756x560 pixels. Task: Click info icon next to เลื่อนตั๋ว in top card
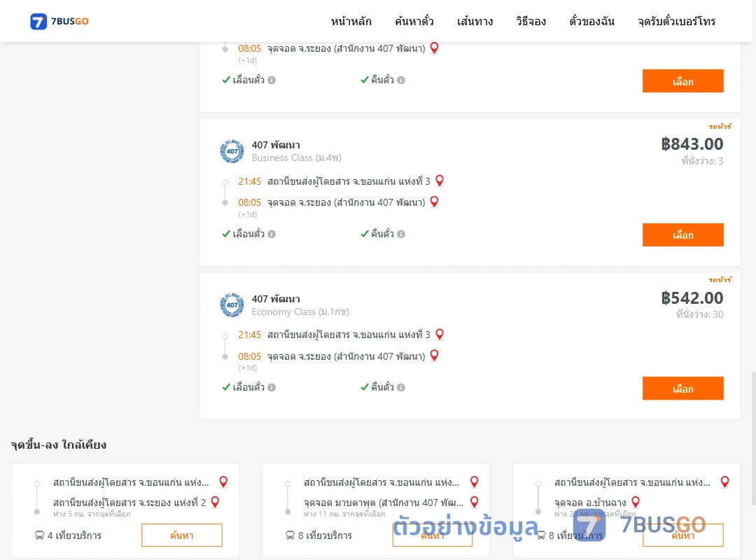click(272, 80)
